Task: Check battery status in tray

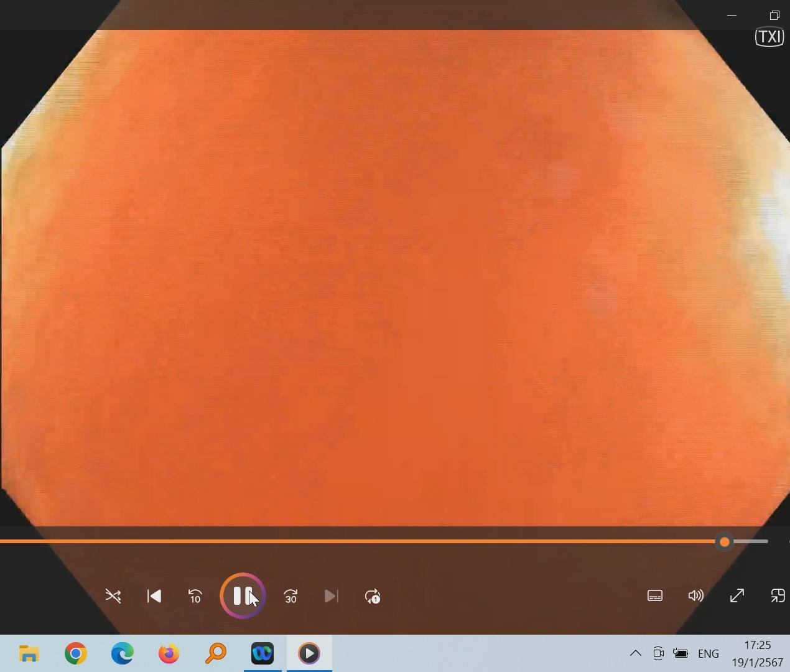Action: pos(681,653)
